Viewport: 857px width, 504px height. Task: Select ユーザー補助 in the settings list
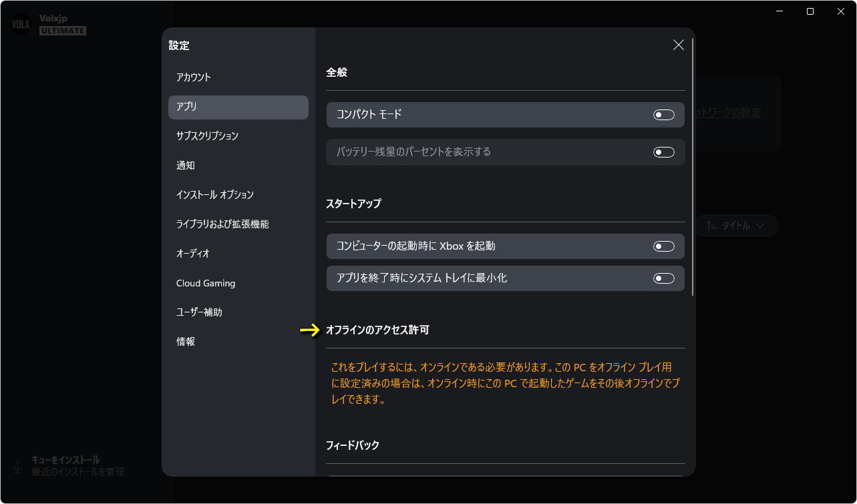pyautogui.click(x=238, y=312)
